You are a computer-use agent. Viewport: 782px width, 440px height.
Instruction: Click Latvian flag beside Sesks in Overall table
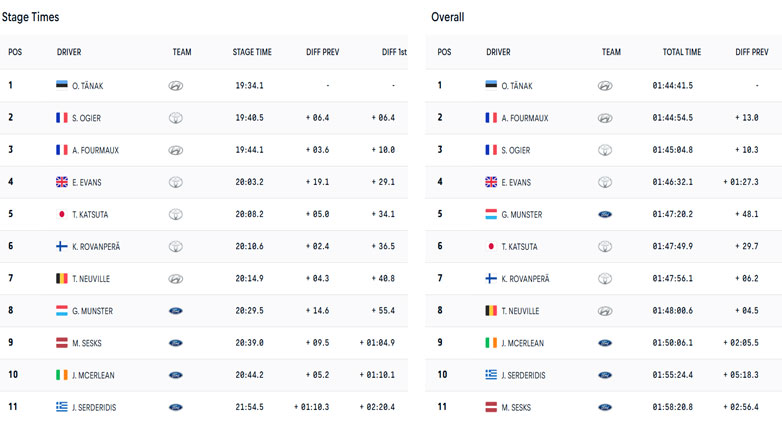[491, 407]
